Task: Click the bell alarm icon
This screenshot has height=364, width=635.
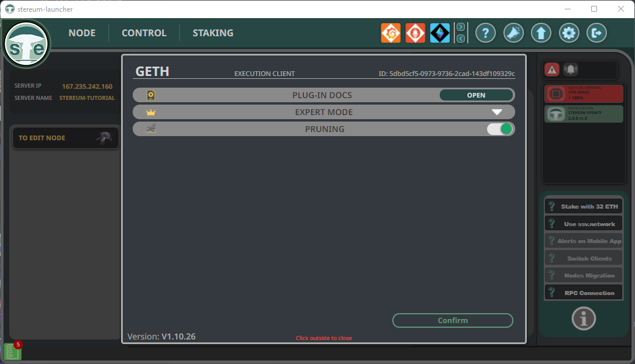Action: click(571, 70)
